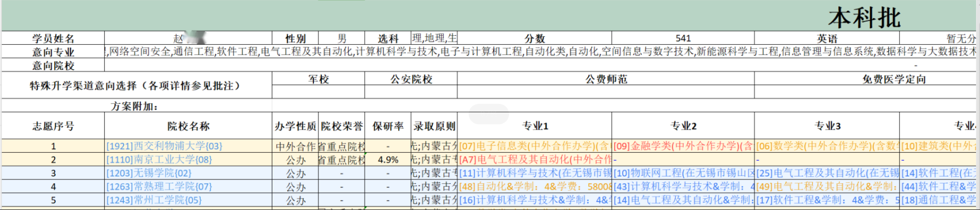Click the 保研率 column header
Screen dimensions: 980x210
point(388,126)
